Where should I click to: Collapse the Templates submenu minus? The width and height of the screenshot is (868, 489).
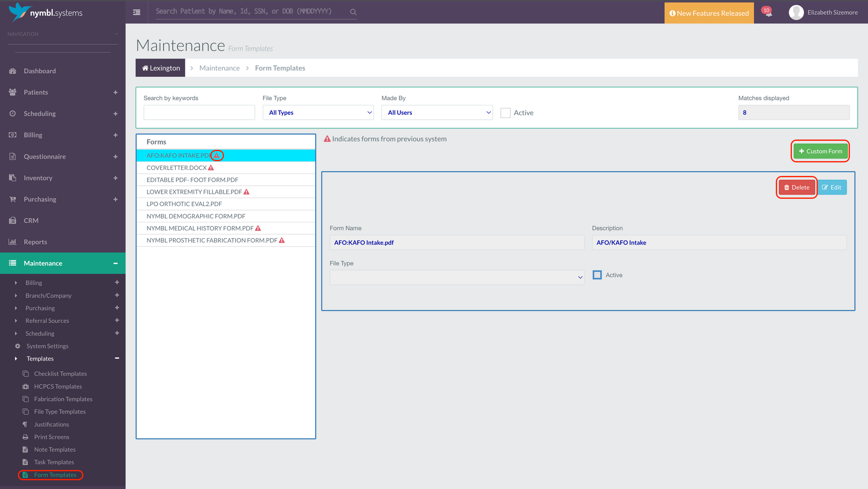(117, 358)
